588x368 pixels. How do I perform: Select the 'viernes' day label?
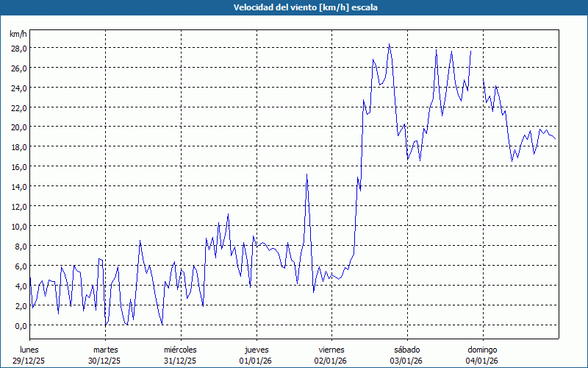tap(331, 350)
